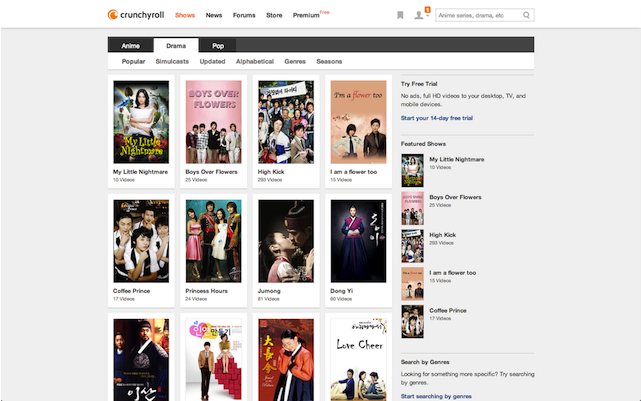Click featured I am a flower too thumbnail
Viewport: 641px width, 401px height.
click(412, 284)
